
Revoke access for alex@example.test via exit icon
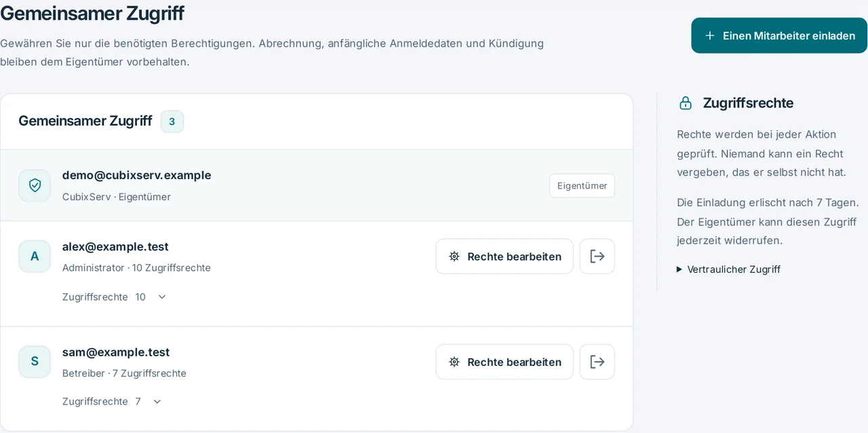point(597,257)
